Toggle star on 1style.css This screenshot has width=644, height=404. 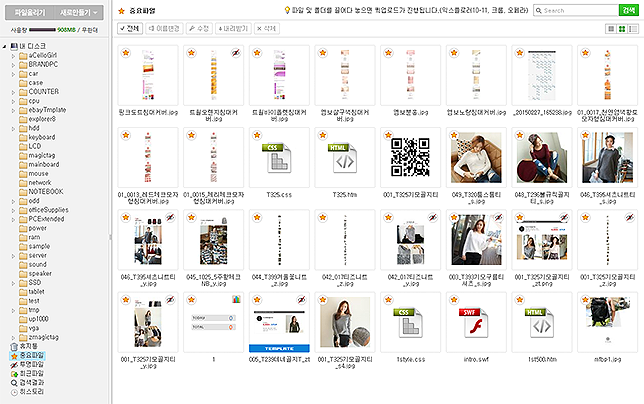[389, 299]
